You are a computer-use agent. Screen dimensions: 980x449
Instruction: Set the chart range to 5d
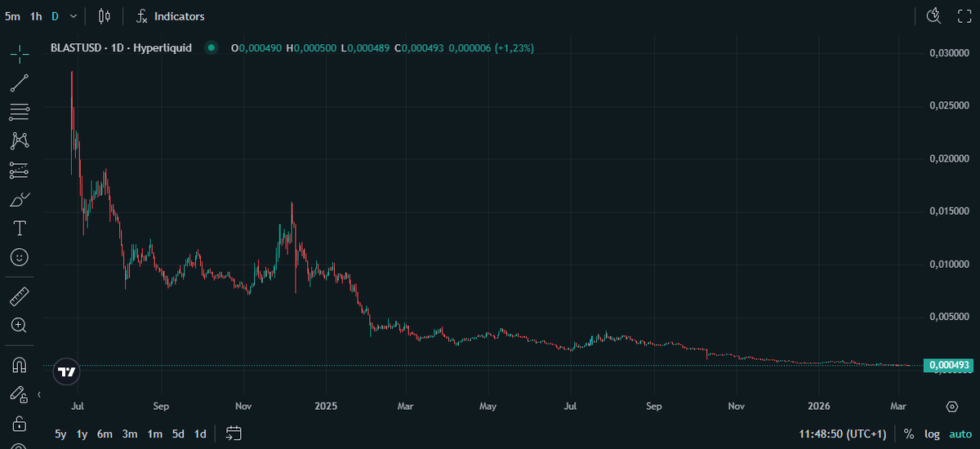[178, 434]
